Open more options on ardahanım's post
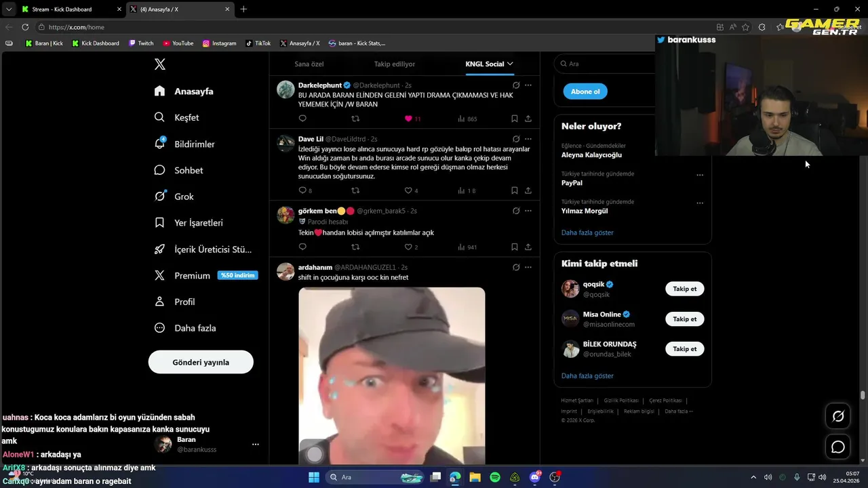 528,267
